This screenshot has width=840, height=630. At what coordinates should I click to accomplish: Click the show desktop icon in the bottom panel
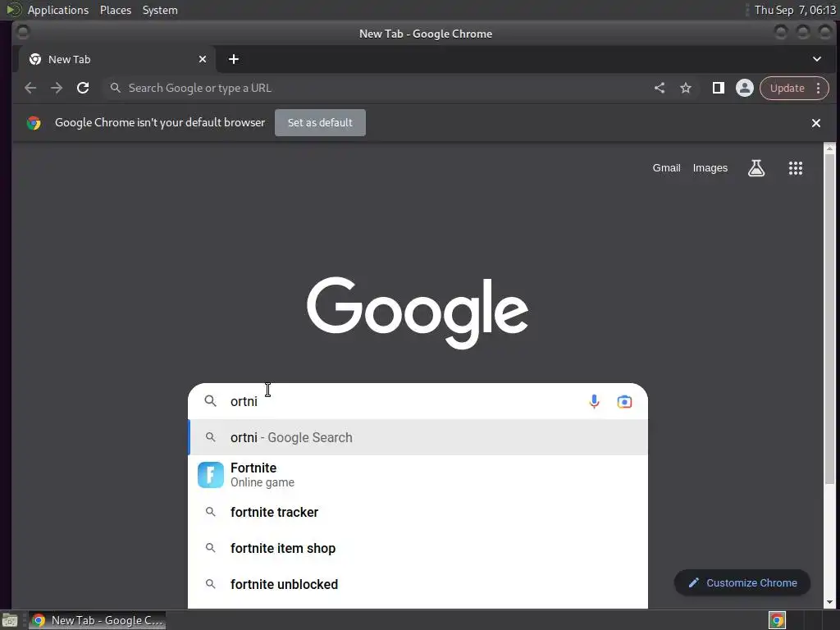[9, 620]
